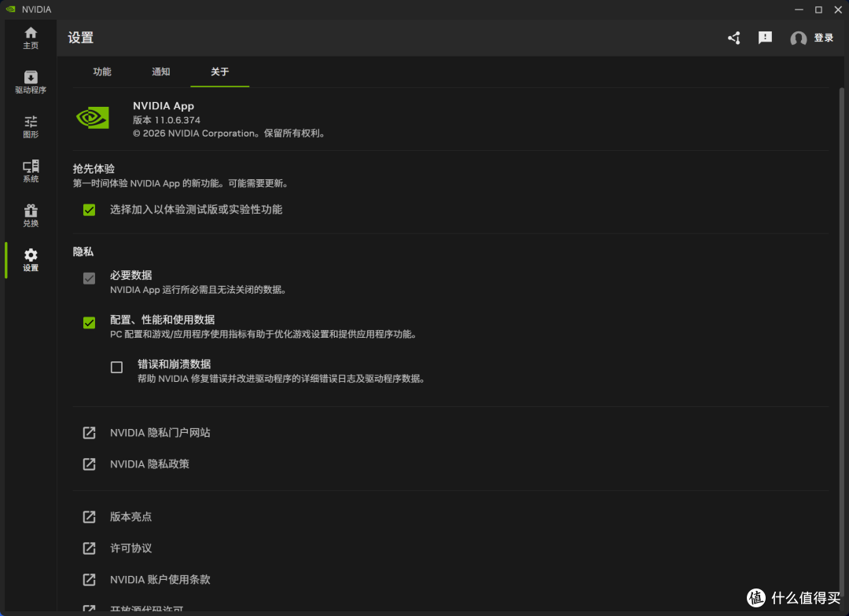Minimize the NVIDIA window
849x616 pixels.
point(799,9)
